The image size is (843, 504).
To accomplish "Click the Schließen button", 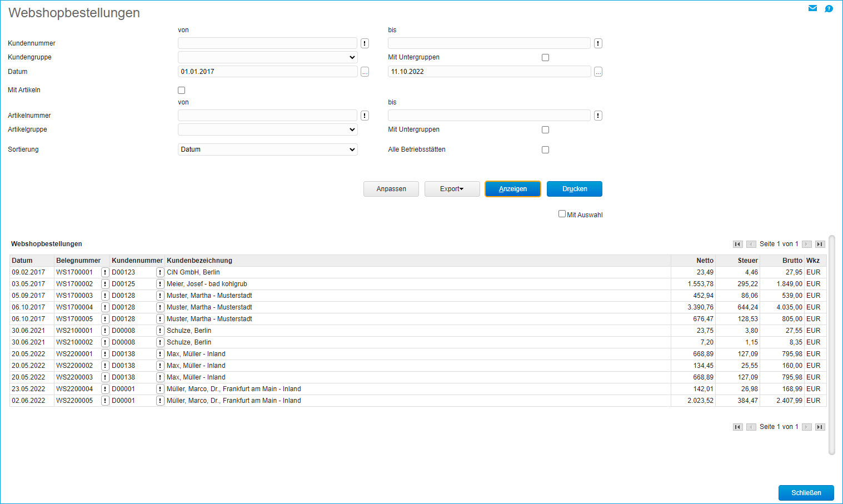I will pos(806,493).
